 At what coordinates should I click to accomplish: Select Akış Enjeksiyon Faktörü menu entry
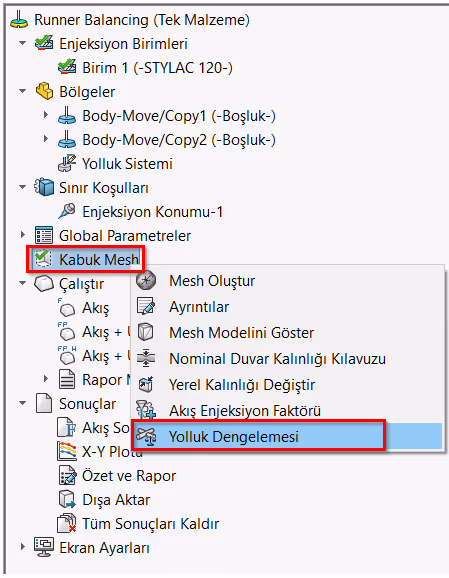pos(288,410)
